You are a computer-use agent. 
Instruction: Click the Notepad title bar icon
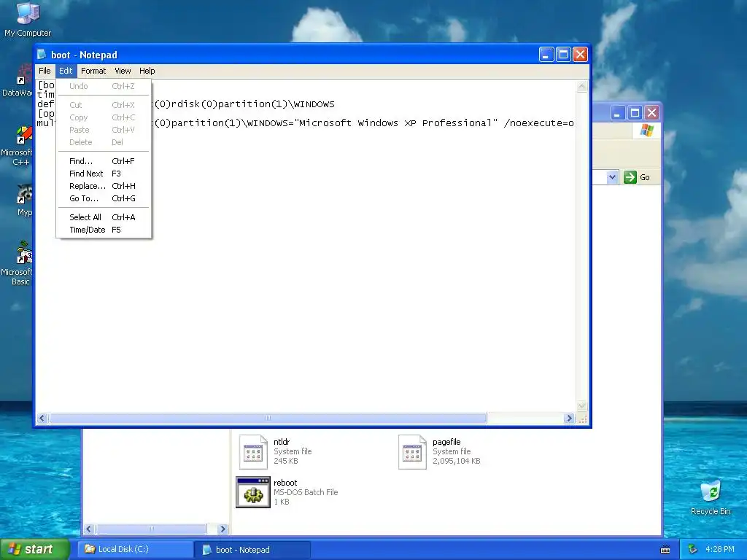pos(42,54)
